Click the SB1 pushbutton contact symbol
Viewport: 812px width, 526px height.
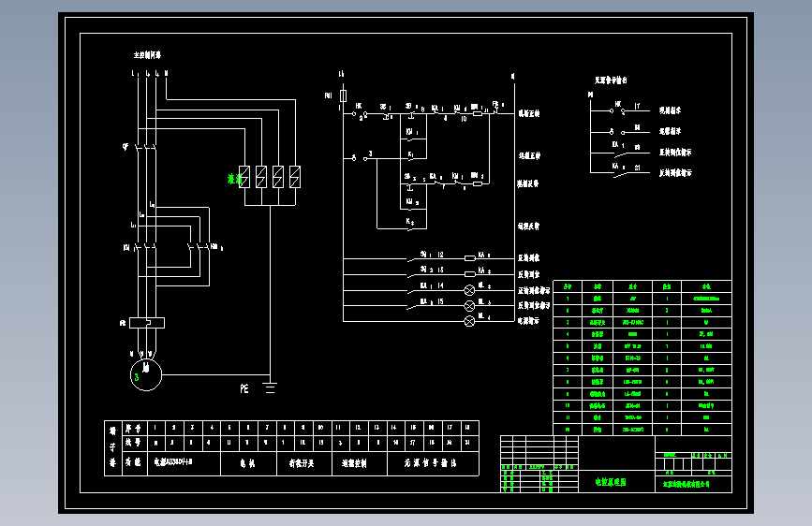[x=387, y=115]
